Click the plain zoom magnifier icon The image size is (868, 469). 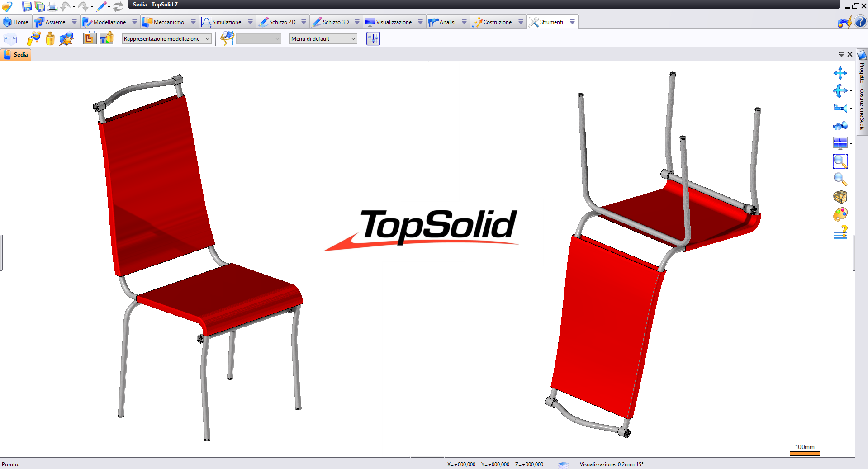click(840, 179)
